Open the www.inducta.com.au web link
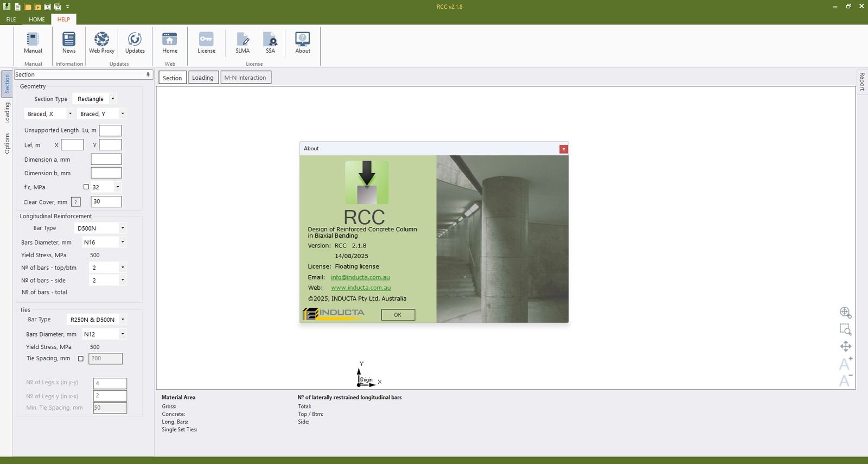 tap(361, 288)
